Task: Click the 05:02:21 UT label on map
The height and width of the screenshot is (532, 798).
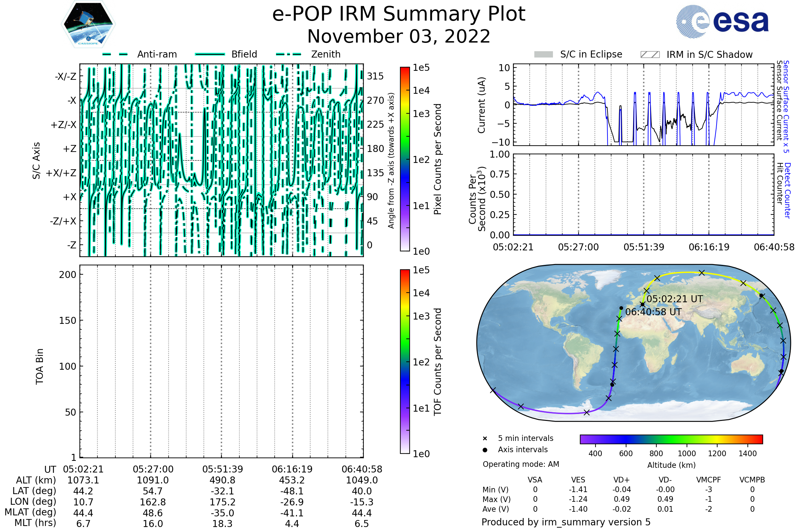Action: (x=675, y=299)
